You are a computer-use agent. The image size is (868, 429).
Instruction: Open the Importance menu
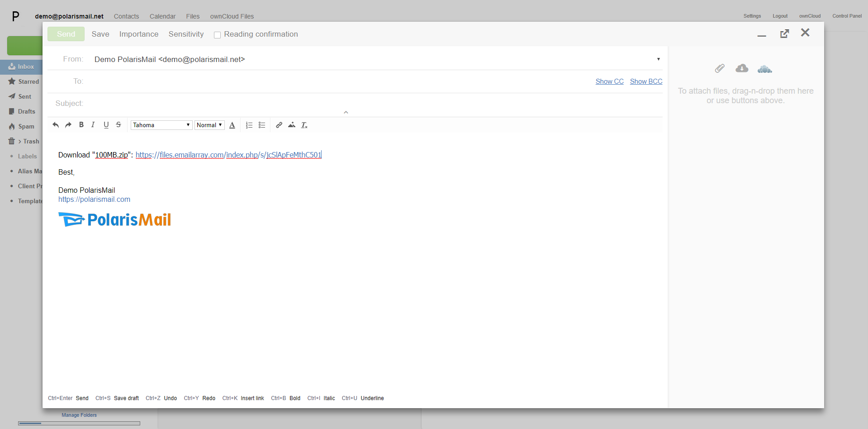pos(139,34)
